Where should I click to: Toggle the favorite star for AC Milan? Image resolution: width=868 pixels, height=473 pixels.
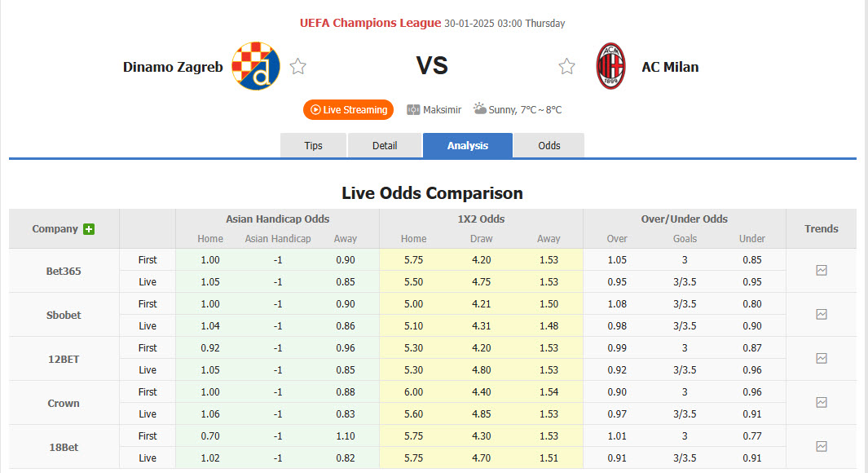click(566, 66)
